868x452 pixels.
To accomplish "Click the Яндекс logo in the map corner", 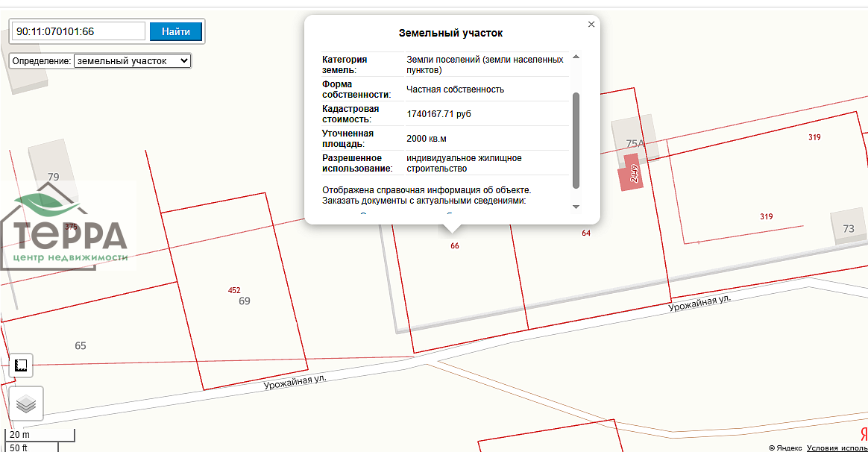I will point(863,435).
